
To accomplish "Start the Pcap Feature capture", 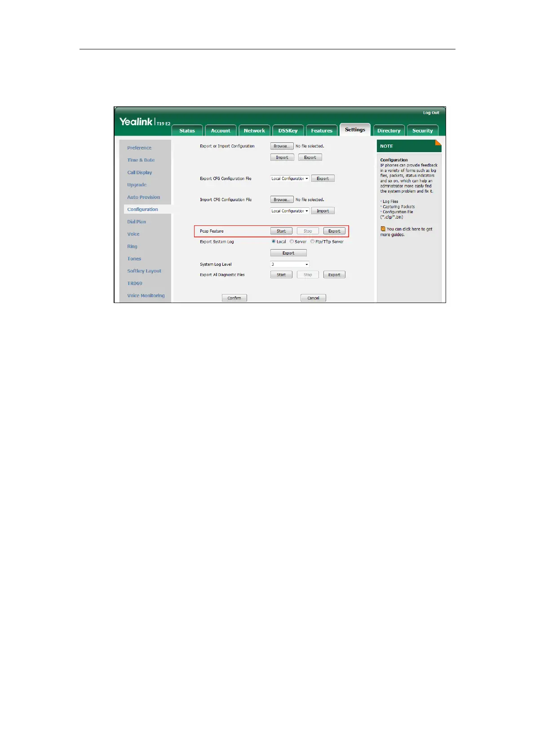I will tap(281, 231).
